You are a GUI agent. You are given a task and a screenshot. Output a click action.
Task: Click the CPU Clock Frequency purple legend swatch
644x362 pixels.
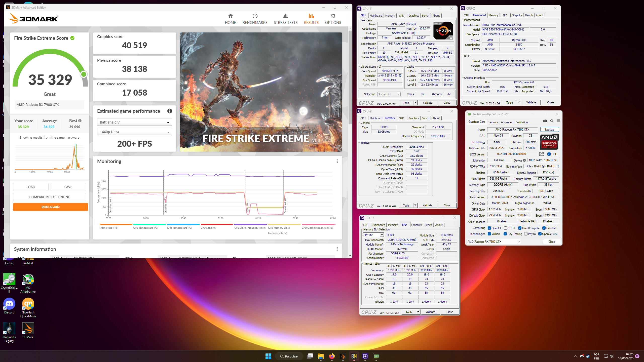(250, 224)
